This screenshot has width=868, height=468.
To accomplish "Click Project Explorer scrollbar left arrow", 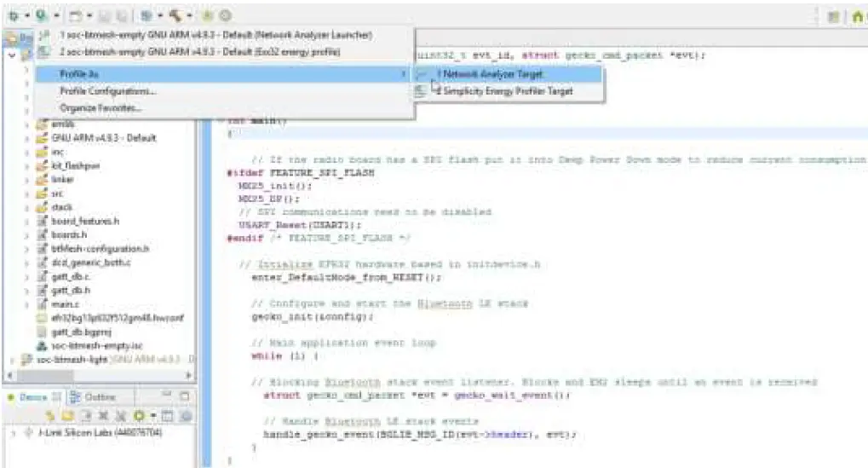I will point(10,375).
